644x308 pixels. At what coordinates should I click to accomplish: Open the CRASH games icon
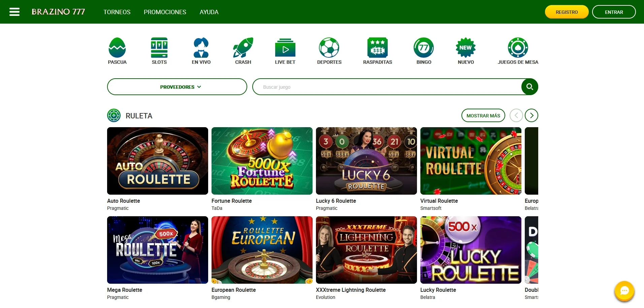tap(243, 47)
